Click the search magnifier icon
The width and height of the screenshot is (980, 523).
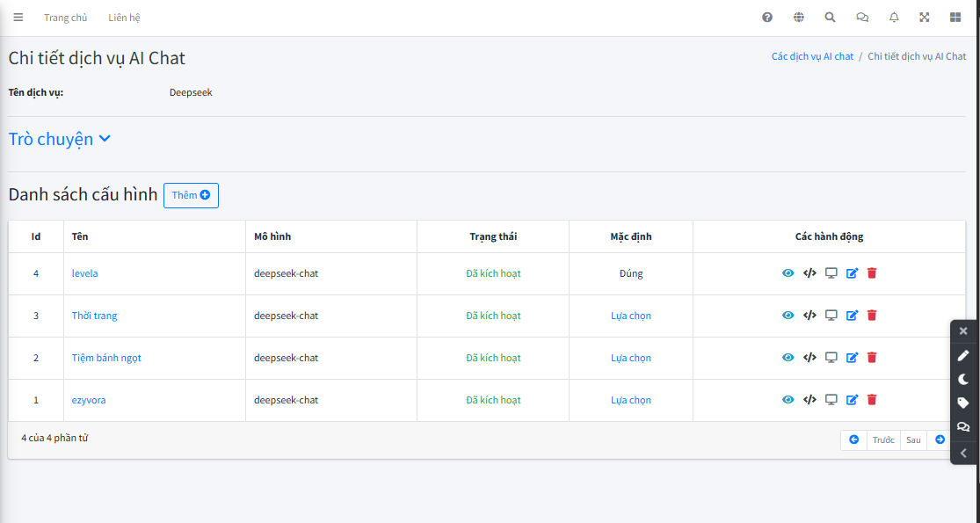point(830,18)
